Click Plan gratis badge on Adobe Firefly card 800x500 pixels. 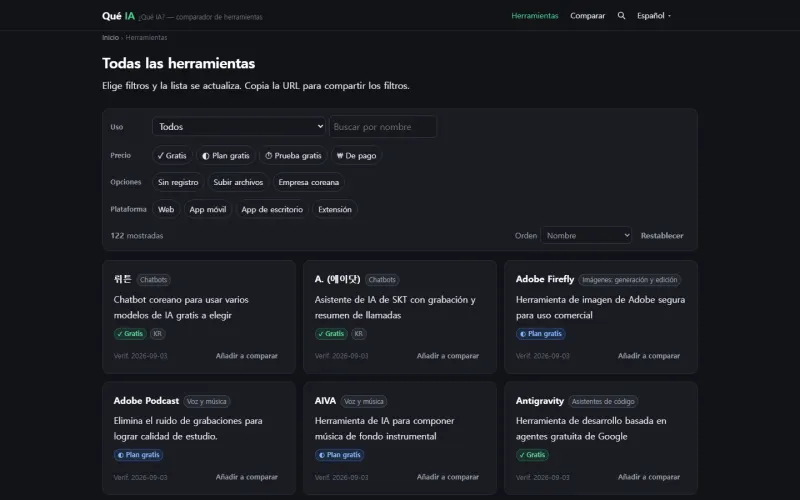tap(541, 334)
